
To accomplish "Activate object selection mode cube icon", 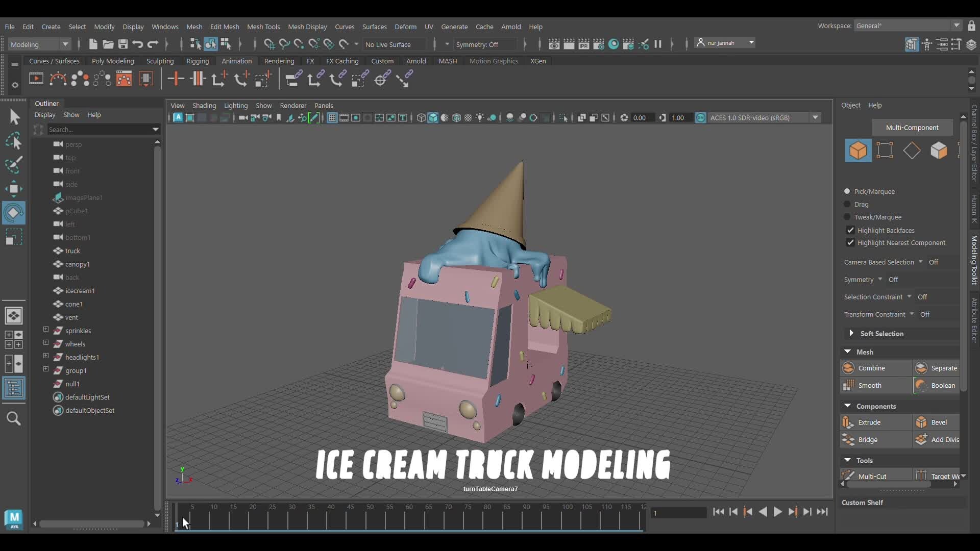I will [x=939, y=151].
